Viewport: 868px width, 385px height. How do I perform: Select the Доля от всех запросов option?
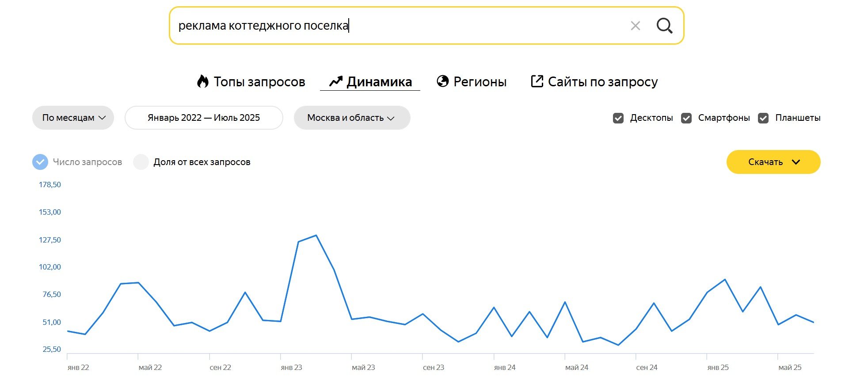pyautogui.click(x=141, y=162)
